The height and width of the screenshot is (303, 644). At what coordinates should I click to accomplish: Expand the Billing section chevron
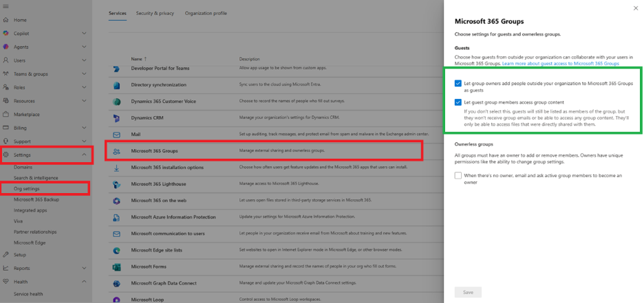(84, 128)
